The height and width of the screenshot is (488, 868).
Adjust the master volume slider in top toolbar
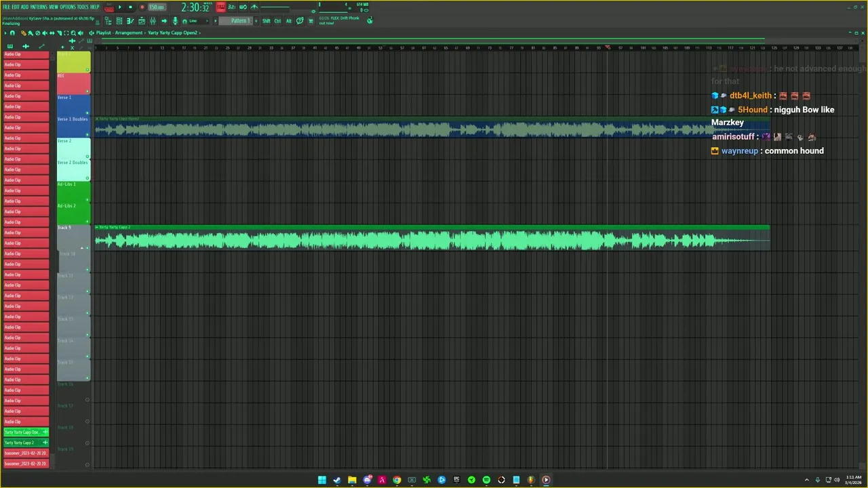point(275,7)
